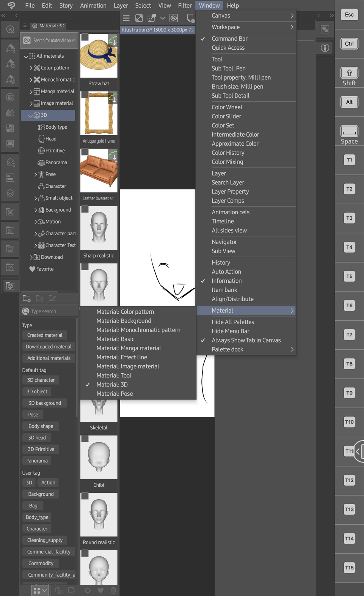Image resolution: width=364 pixels, height=596 pixels.
Task: Filter by Body shape tag
Action: [41, 426]
